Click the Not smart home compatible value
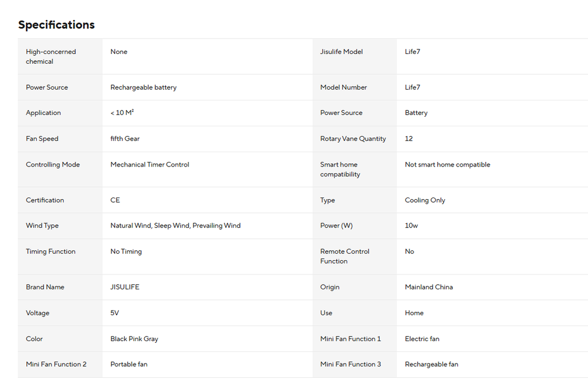Image resolution: width=588 pixels, height=387 pixels. coord(447,165)
